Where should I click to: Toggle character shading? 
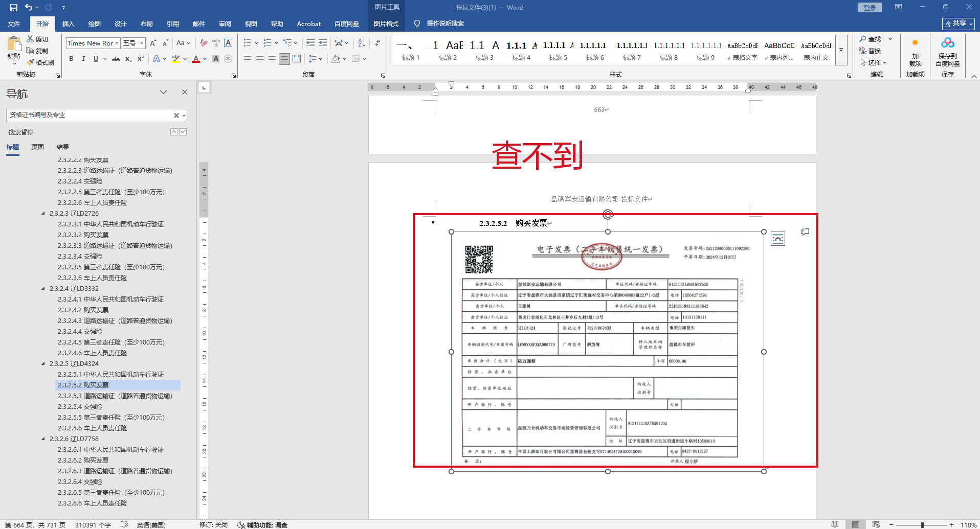click(216, 59)
